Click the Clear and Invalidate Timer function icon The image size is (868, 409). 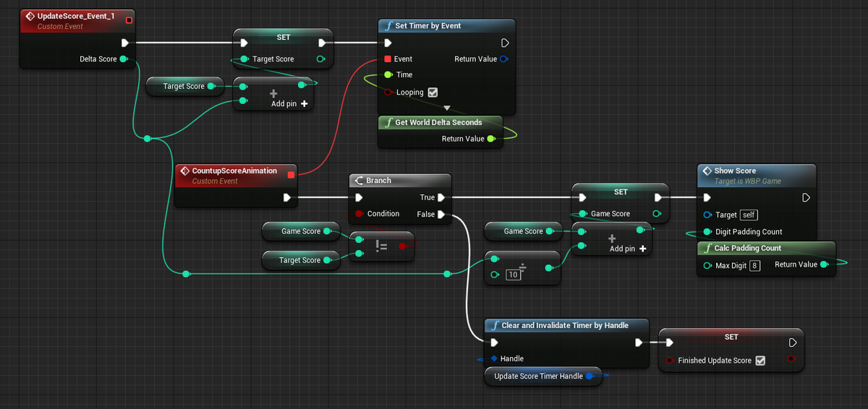coord(494,326)
